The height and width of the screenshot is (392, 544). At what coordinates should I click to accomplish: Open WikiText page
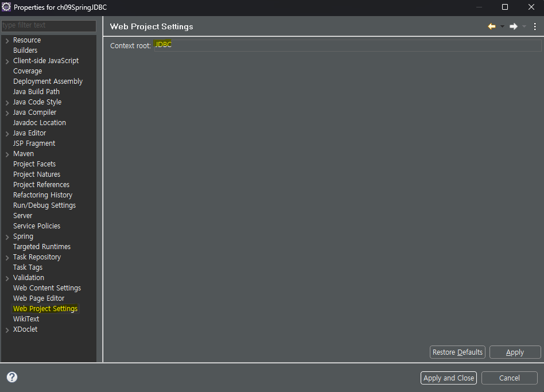[26, 319]
